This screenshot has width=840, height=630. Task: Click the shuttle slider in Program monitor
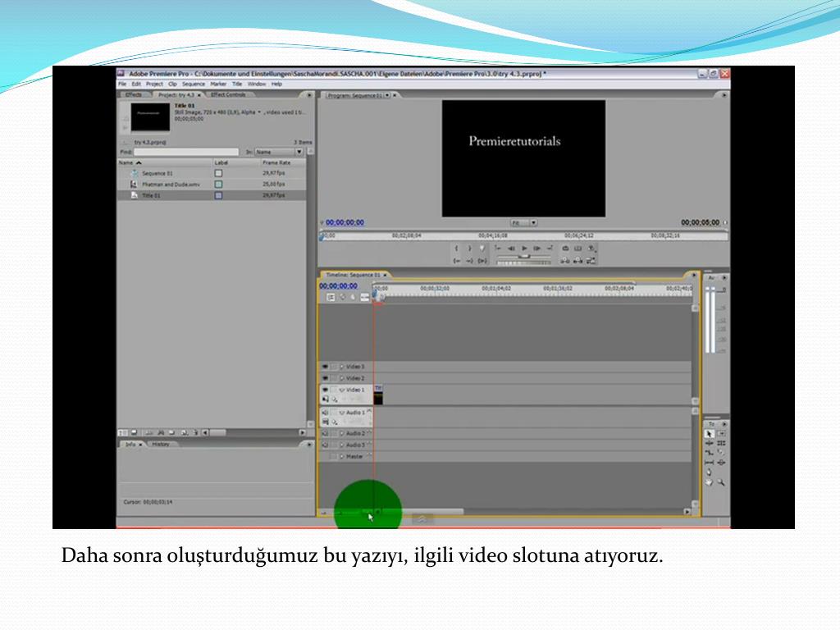tap(524, 257)
